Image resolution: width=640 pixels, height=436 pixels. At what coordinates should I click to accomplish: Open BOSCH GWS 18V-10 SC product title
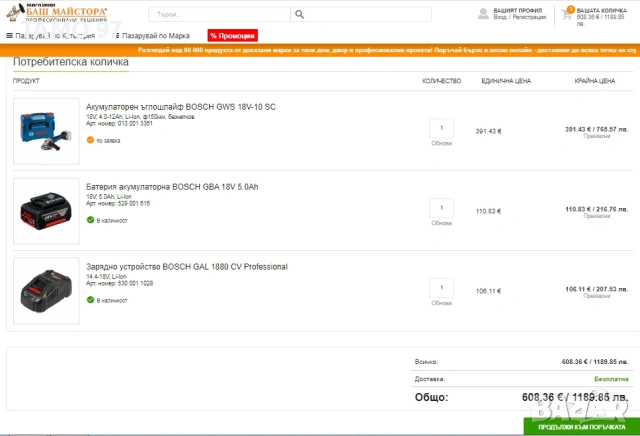point(180,106)
